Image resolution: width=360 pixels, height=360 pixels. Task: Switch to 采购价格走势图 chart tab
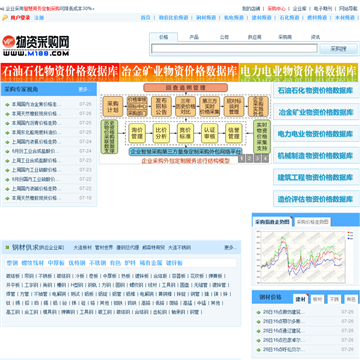coord(313,222)
